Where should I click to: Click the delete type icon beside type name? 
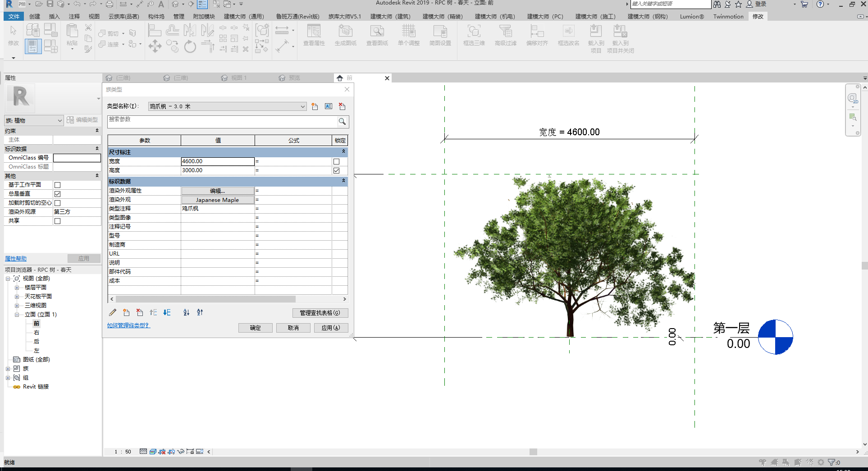(342, 106)
